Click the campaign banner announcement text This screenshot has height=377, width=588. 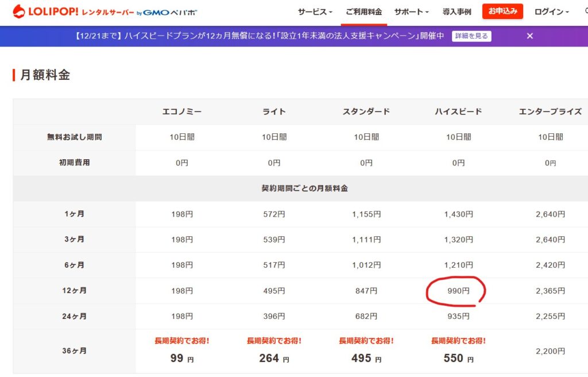tap(260, 36)
